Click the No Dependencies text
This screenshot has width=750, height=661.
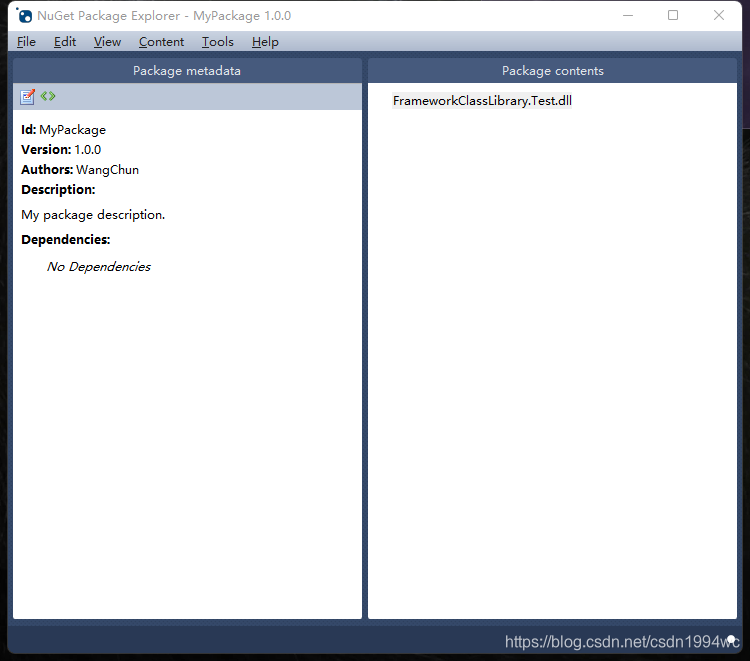coord(99,266)
